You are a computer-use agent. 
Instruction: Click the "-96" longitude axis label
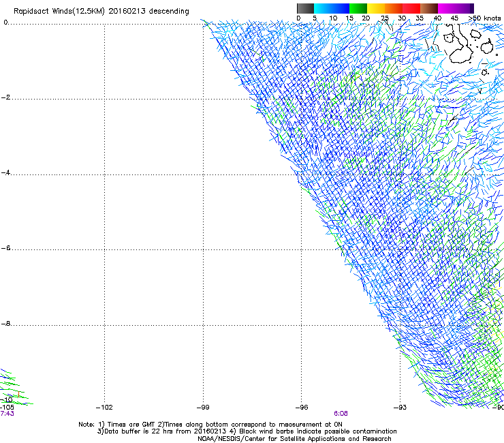[x=302, y=408]
